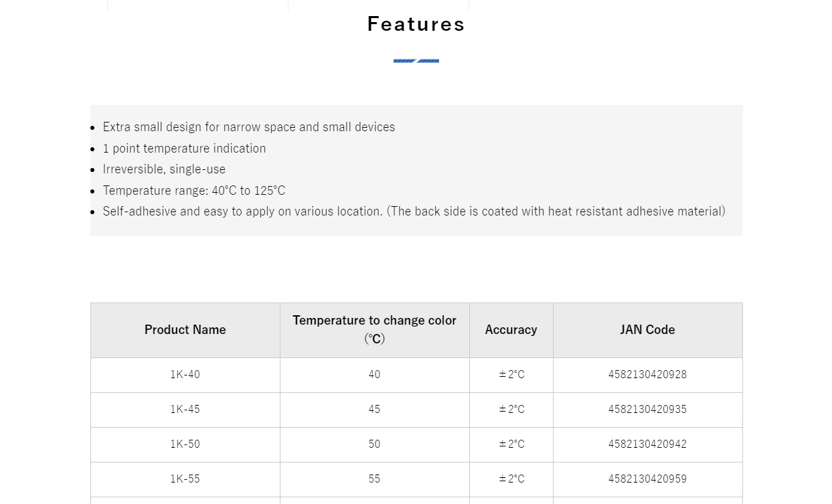Click the "Irreversible, single-use" bullet
832x504 pixels.
pos(164,169)
